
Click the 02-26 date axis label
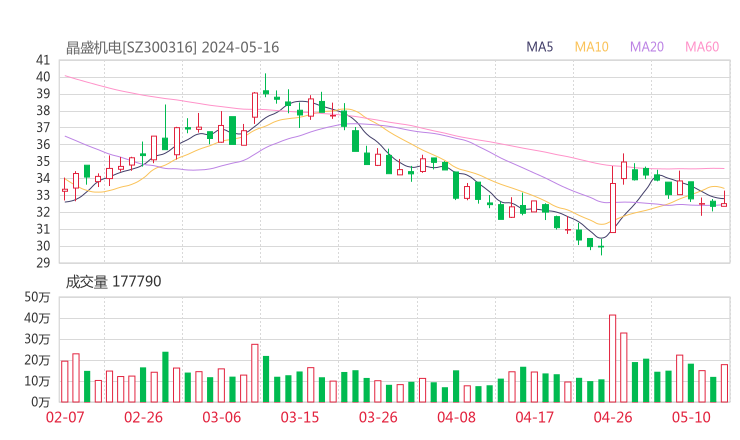[x=143, y=417]
